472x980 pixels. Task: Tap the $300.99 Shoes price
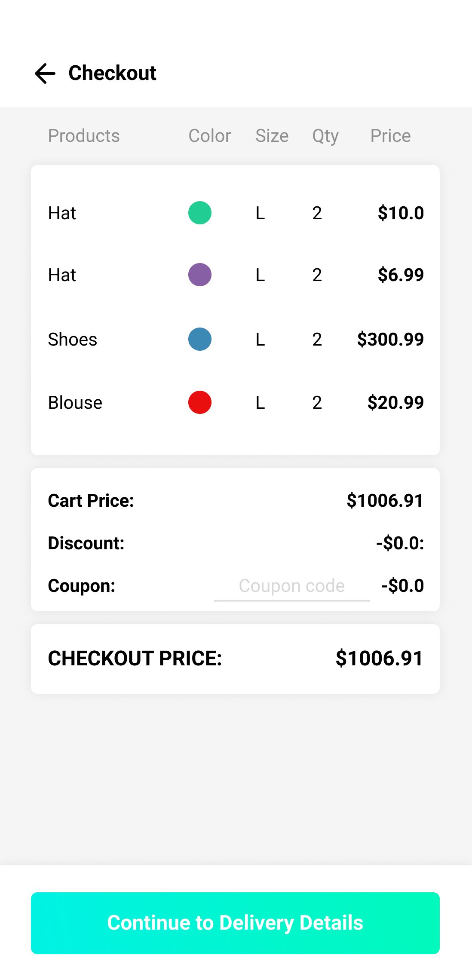click(x=390, y=339)
